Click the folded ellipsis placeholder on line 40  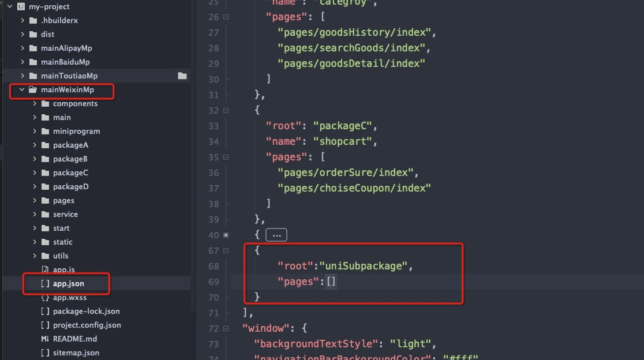pos(276,235)
